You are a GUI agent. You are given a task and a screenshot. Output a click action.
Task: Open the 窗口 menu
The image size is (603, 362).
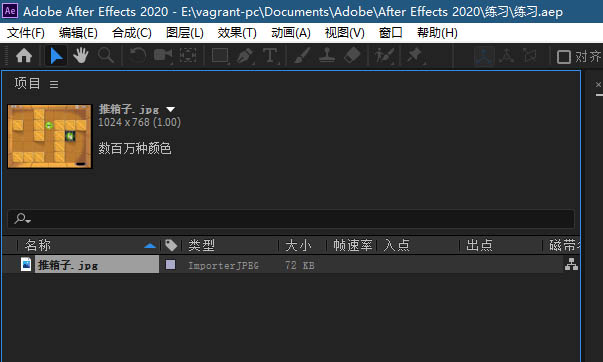pos(390,33)
